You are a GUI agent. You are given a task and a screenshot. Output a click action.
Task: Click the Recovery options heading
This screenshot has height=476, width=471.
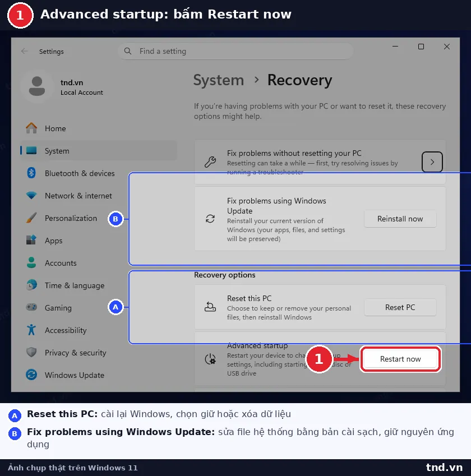pos(225,275)
